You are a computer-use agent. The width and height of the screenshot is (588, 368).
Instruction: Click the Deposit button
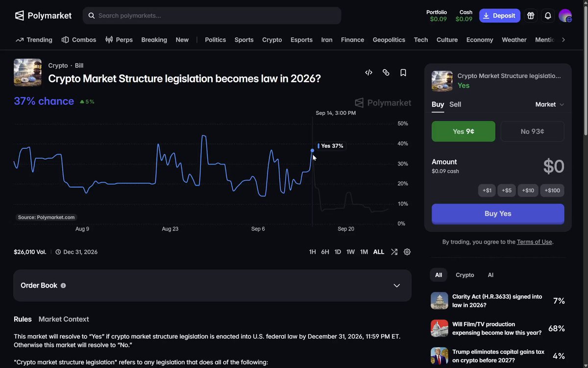click(500, 16)
